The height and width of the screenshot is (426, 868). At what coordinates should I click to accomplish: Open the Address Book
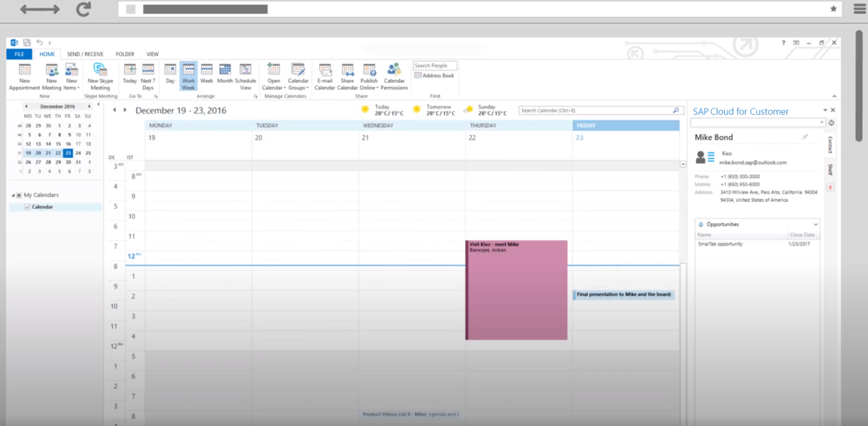coord(435,75)
